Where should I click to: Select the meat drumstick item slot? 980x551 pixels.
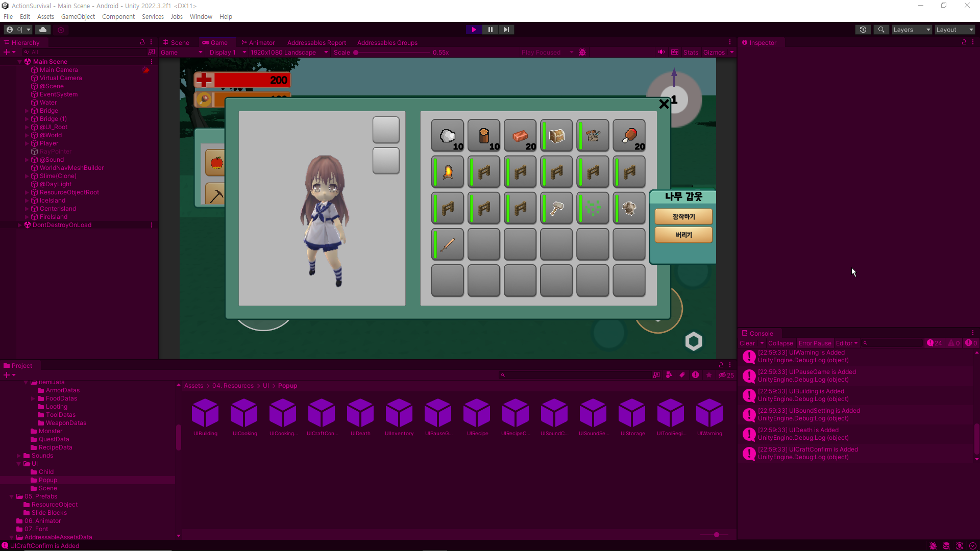click(x=629, y=136)
